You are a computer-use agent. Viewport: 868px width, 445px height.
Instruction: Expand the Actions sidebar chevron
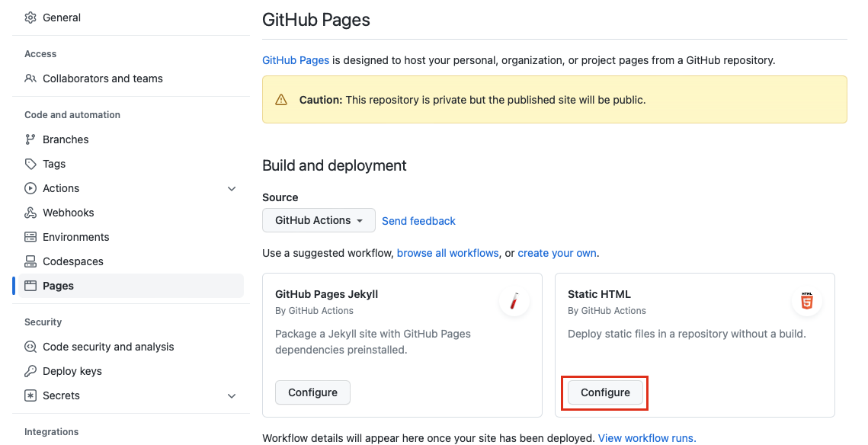[x=232, y=187]
